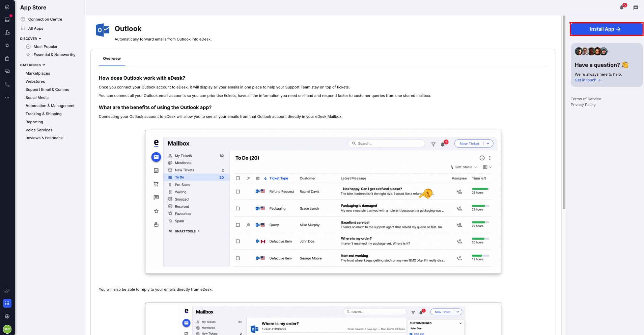Click the 'Where is my order?' screenshot image
644x335 pixels.
pyautogui.click(x=323, y=319)
